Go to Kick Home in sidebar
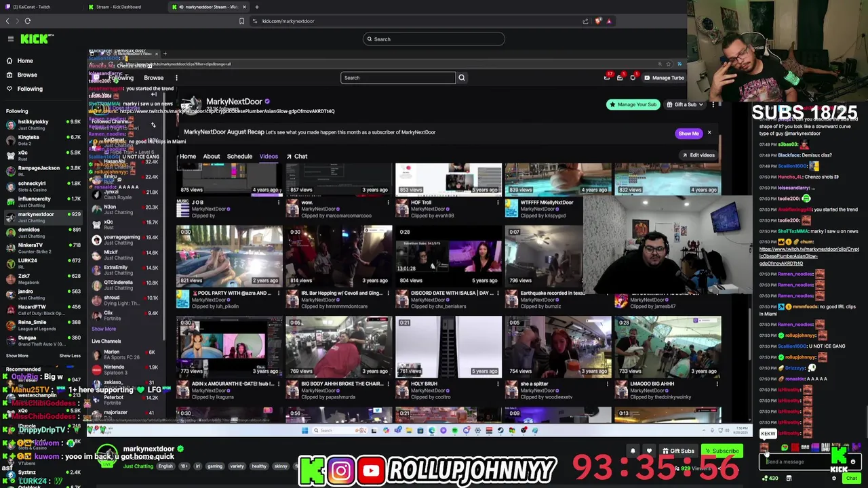 24,61
